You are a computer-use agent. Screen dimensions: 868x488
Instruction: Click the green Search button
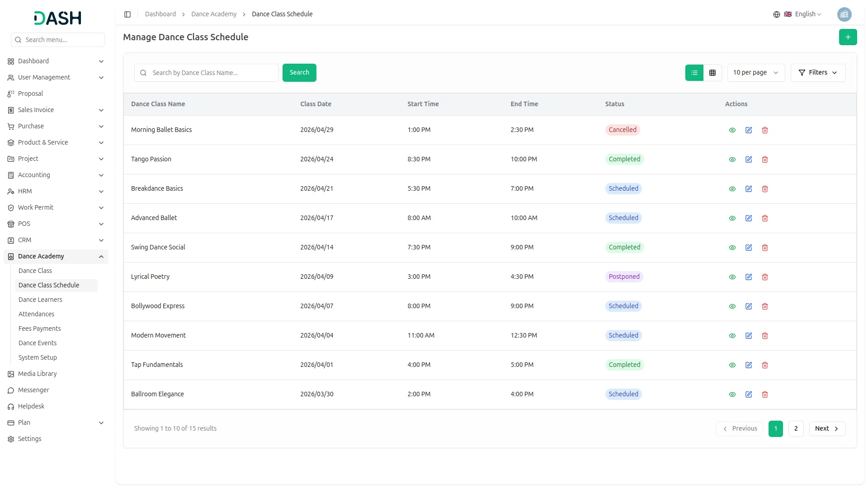coord(299,73)
